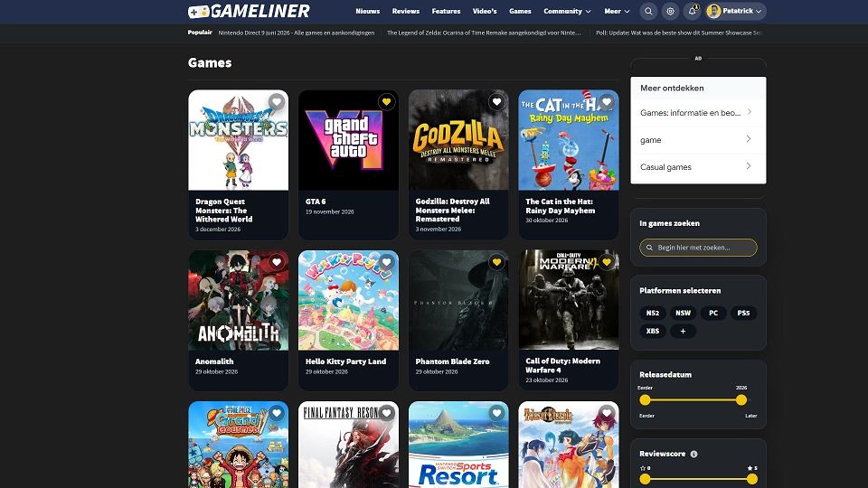Toggle favorite heart on Godzilla card

496,102
